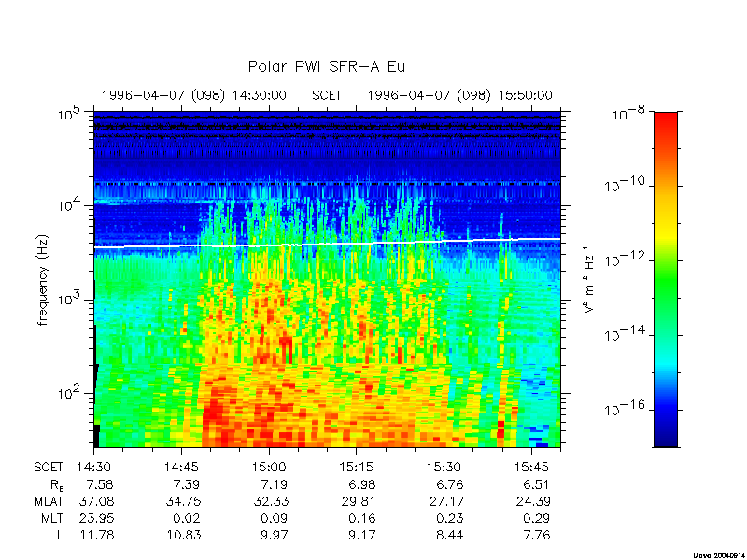Click the MLAT value 37.08
747x560 pixels.
pos(96,501)
